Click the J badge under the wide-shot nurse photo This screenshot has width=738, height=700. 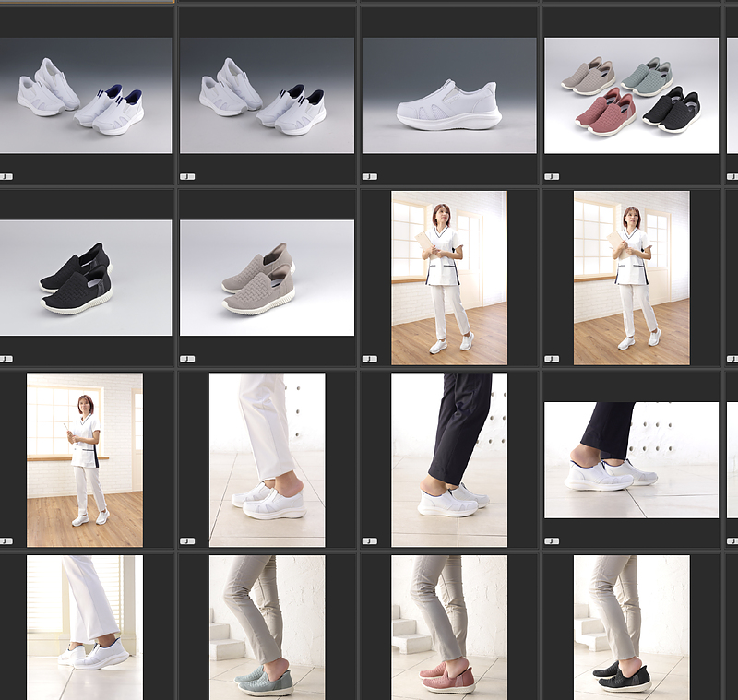click(6, 540)
